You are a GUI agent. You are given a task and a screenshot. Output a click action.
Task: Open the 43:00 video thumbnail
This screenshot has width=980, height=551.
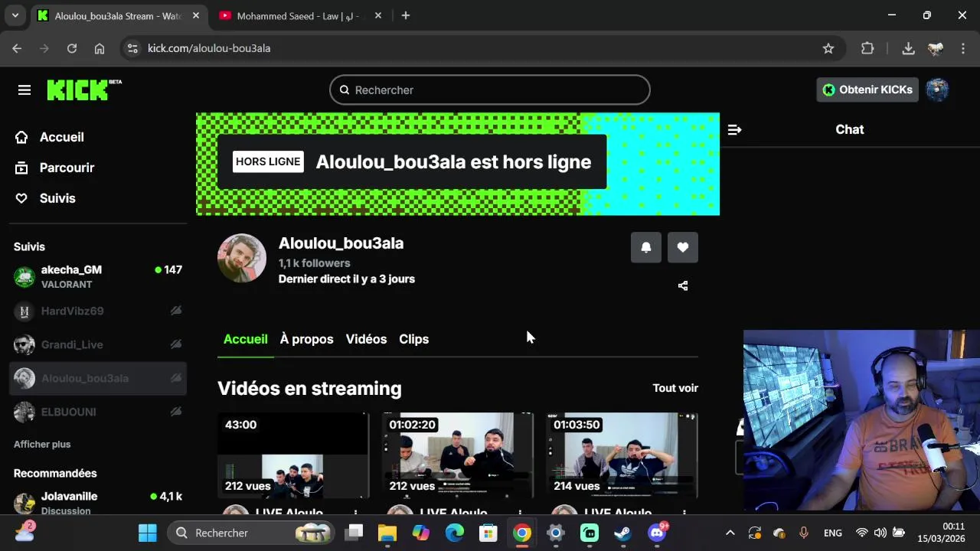click(293, 455)
